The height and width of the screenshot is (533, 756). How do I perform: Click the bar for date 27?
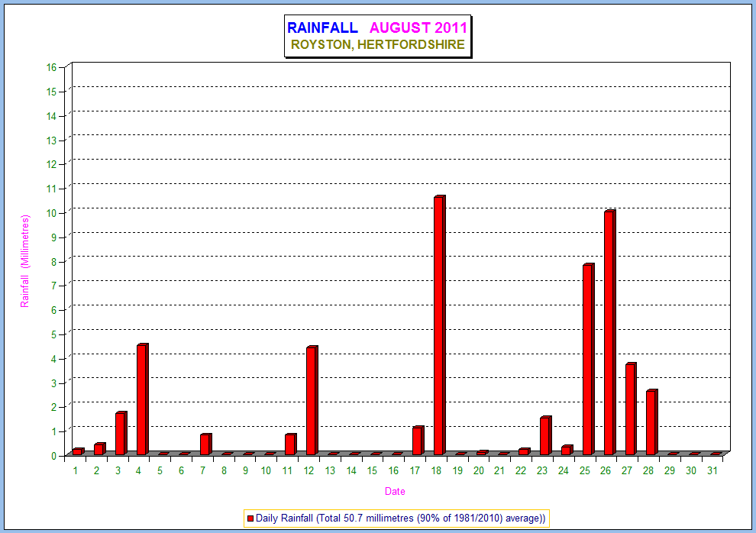(x=631, y=409)
